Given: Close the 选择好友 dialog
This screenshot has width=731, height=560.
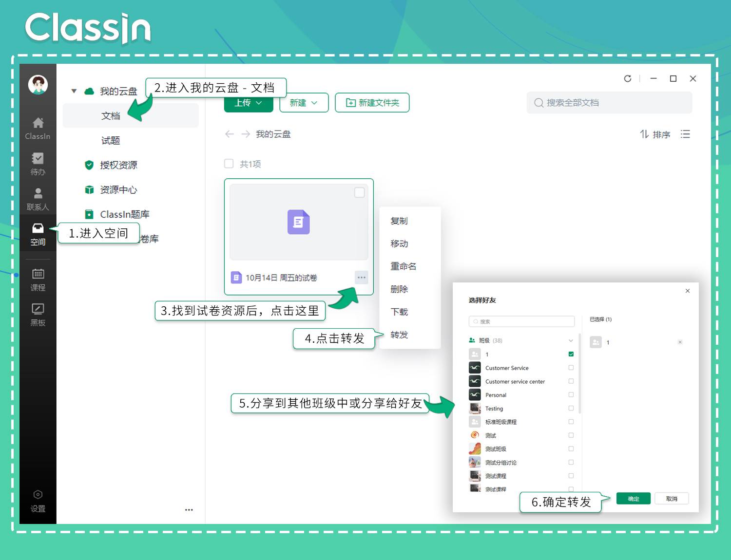Looking at the screenshot, I should pyautogui.click(x=688, y=291).
